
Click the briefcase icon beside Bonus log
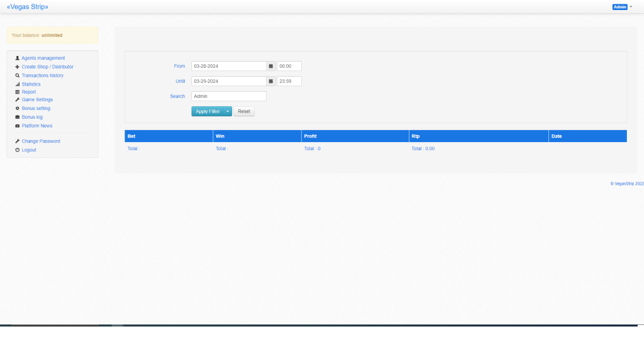pyautogui.click(x=17, y=117)
